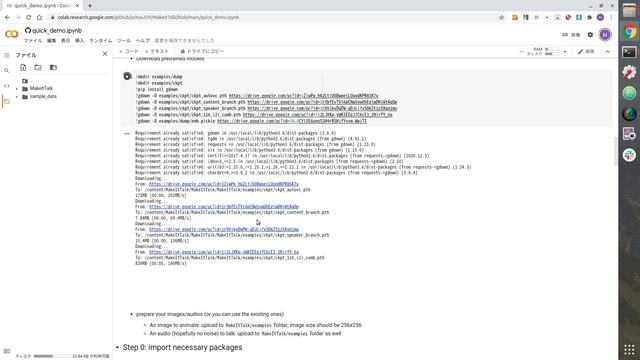Open the ツール menu
The width and height of the screenshot is (640, 360).
click(x=124, y=41)
